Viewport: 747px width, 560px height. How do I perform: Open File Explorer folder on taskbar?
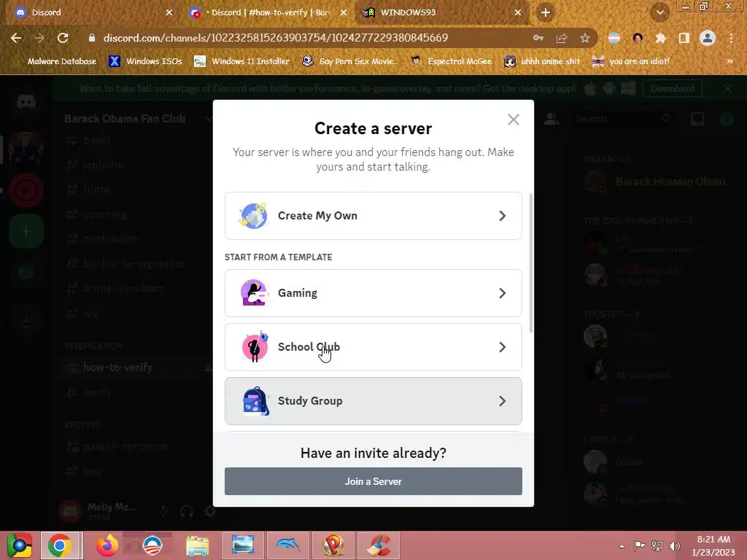point(197,545)
